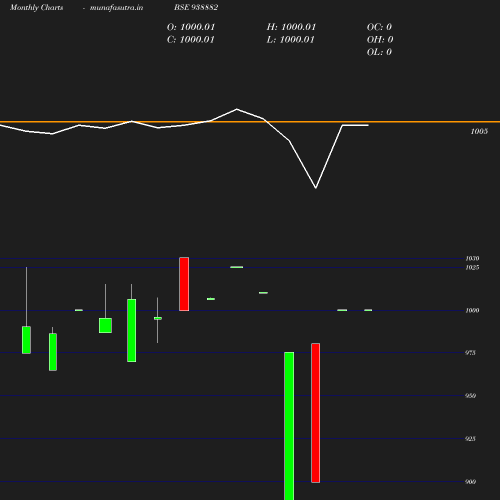This screenshot has width=500, height=500.
Task: Click the long red candle ending at 900
Action: click(x=316, y=413)
